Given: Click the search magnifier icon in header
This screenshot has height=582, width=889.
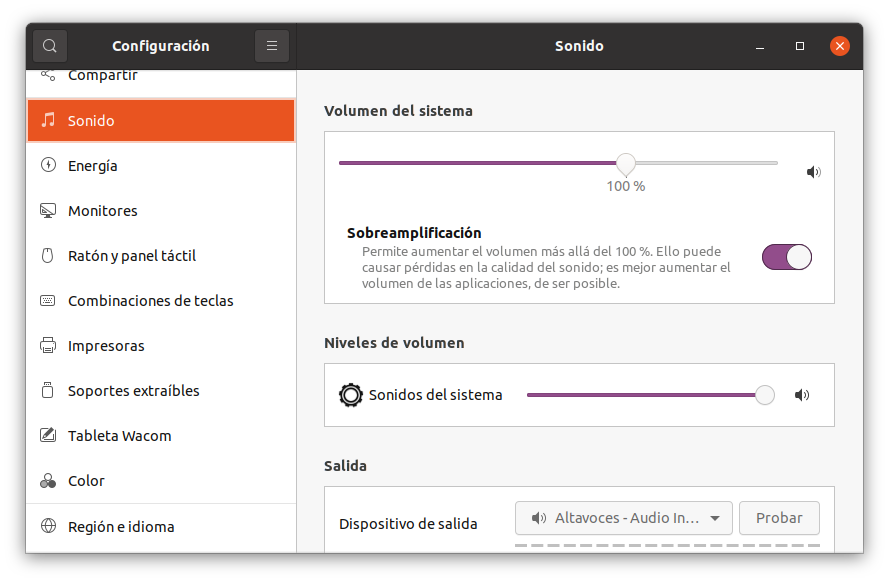Looking at the screenshot, I should coord(50,46).
